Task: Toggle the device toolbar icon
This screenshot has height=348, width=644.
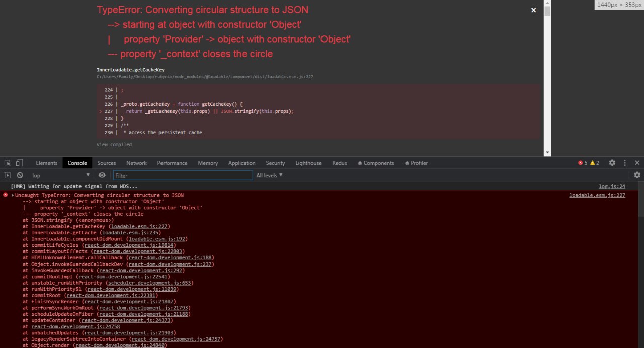Action: tap(19, 163)
